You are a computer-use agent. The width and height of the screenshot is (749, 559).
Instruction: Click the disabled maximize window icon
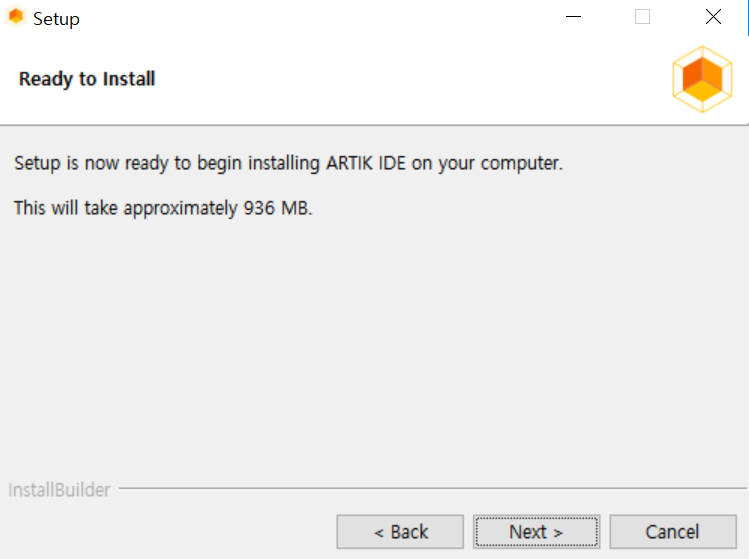642,17
